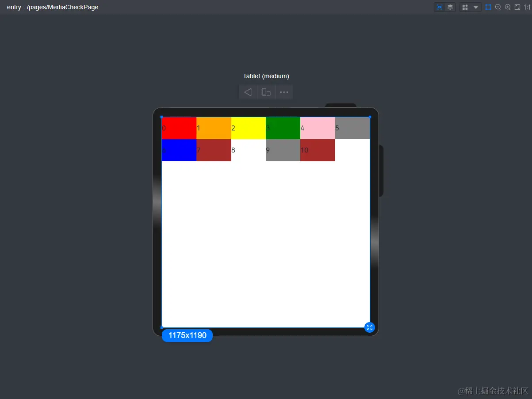Image resolution: width=532 pixels, height=399 pixels.
Task: Fit preview to screen icon
Action: (x=517, y=7)
